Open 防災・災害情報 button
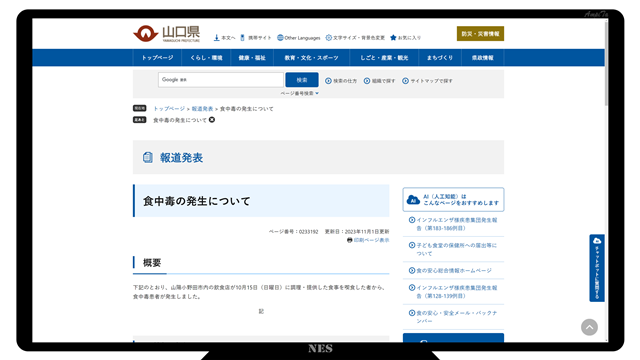The width and height of the screenshot is (640, 360). pyautogui.click(x=480, y=33)
